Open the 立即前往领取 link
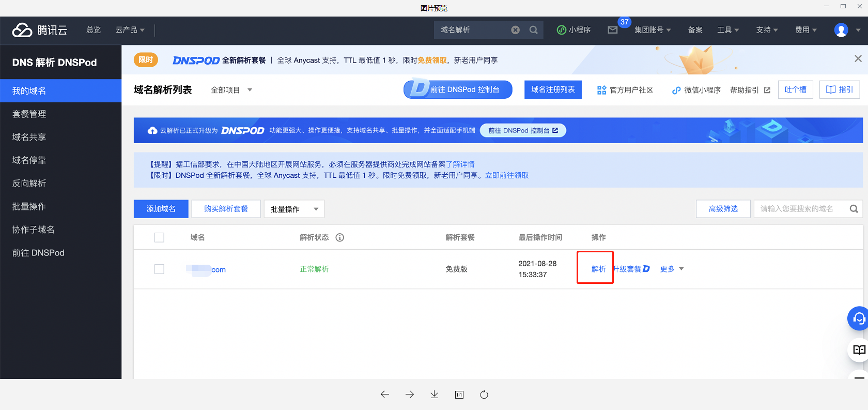Screen dimensions: 868x410 (x=507, y=175)
